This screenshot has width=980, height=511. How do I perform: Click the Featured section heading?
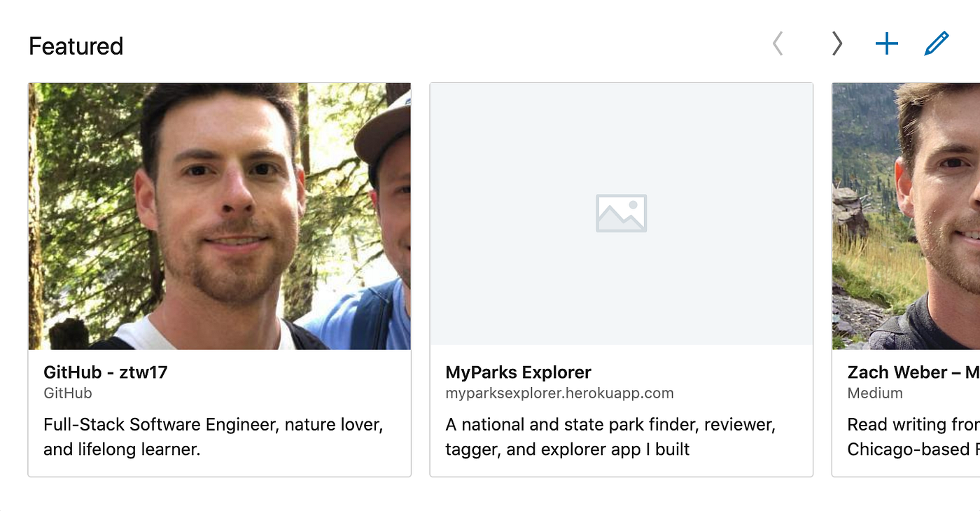point(75,45)
